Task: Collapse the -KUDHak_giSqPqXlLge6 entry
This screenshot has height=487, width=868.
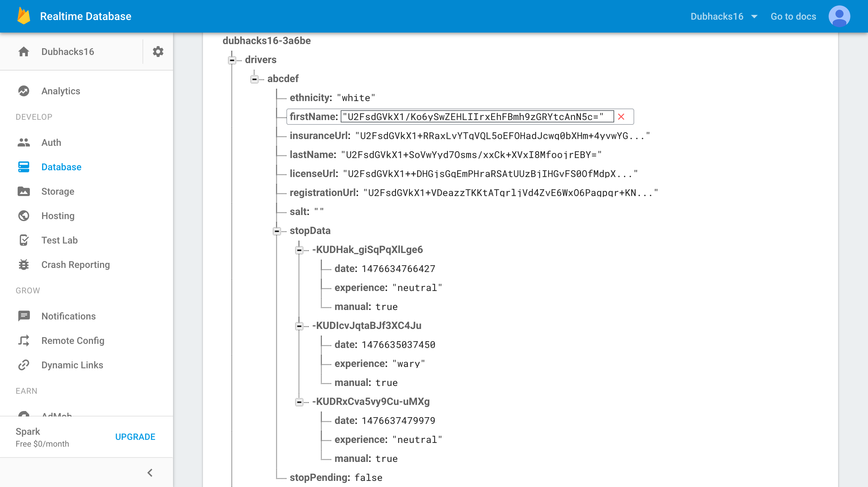Action: (x=299, y=250)
